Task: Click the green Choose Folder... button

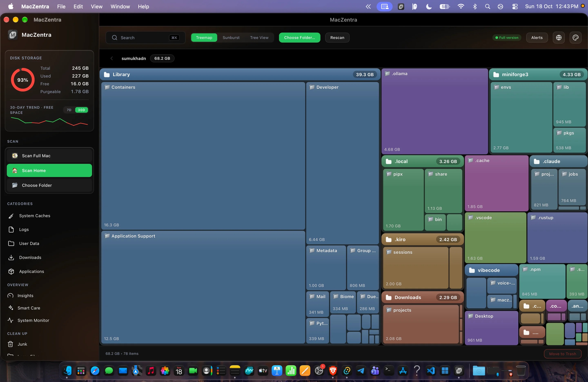Action: point(300,38)
